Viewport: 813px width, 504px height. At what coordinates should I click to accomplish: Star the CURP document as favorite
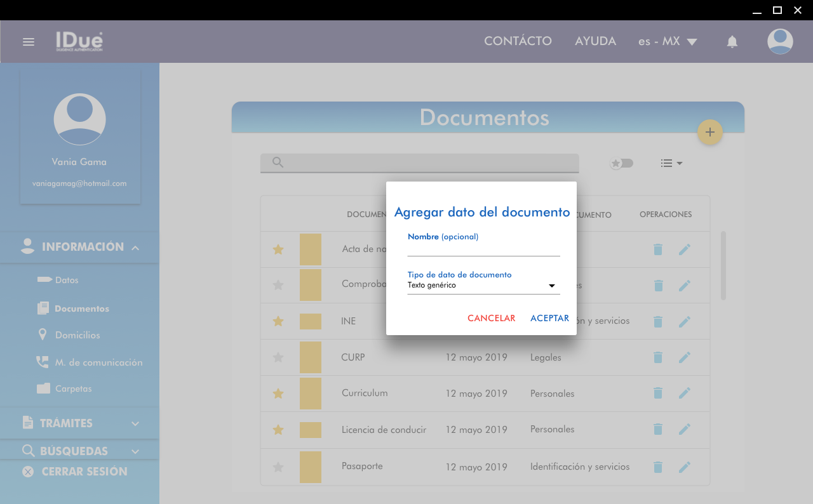278,357
